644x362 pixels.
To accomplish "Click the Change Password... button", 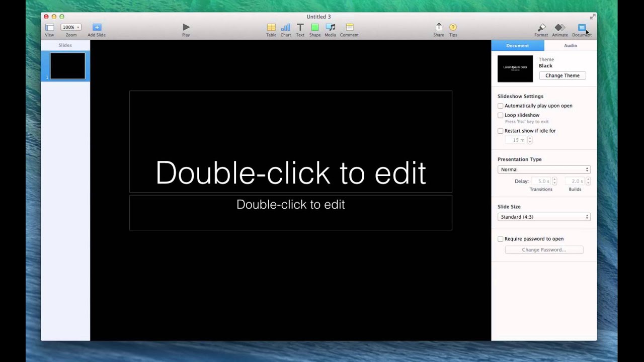I will tap(544, 250).
